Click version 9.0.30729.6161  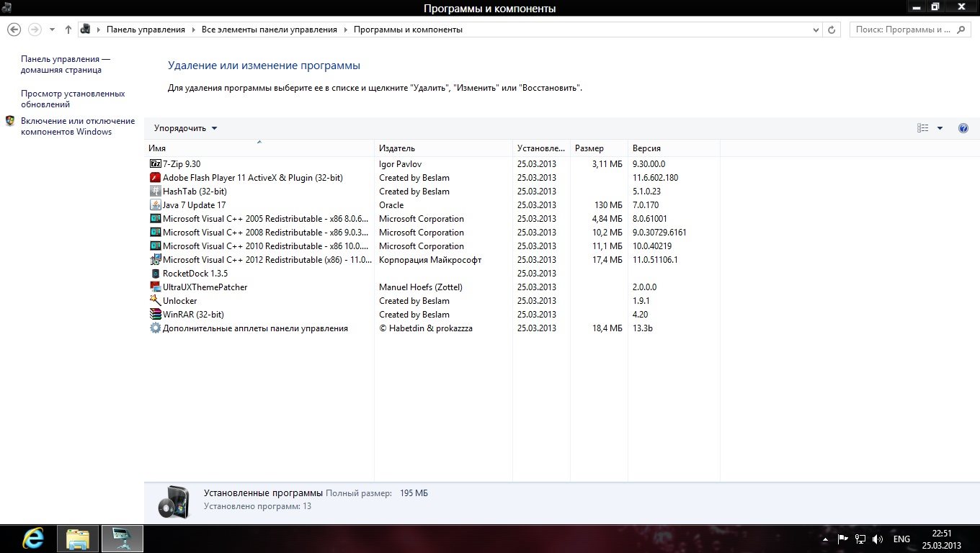click(659, 233)
